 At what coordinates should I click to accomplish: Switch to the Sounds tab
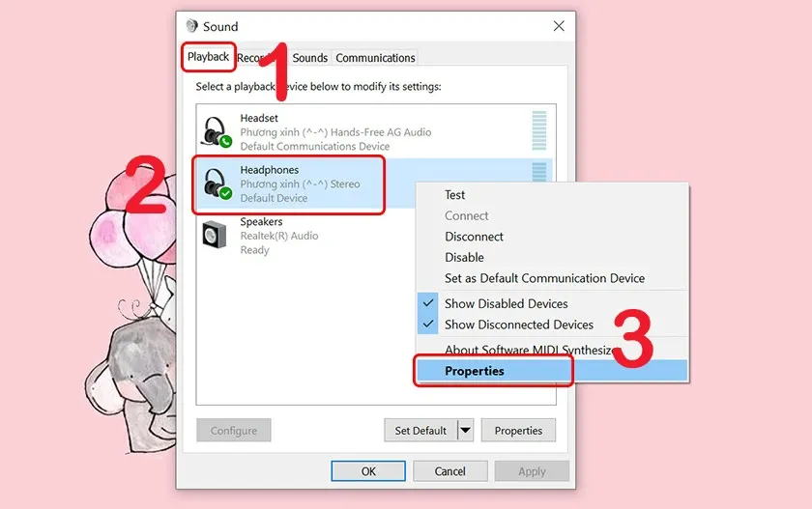pos(309,58)
